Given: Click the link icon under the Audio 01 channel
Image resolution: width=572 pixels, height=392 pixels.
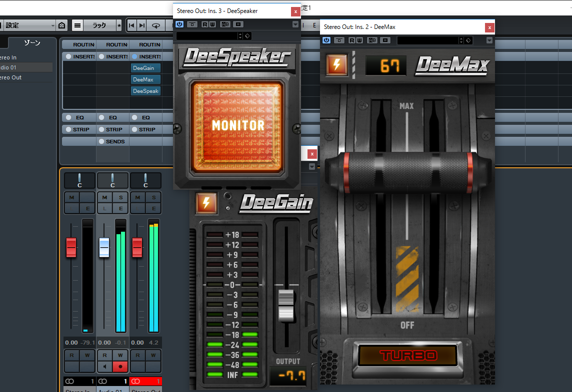Looking at the screenshot, I should [102, 381].
